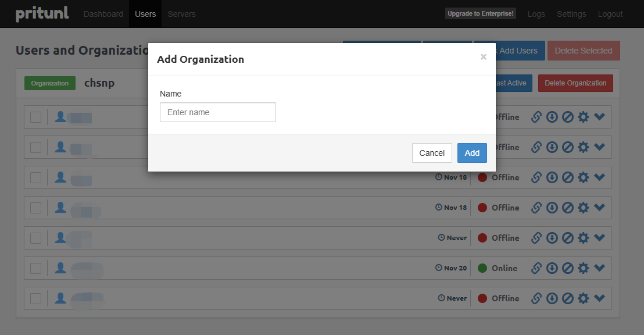
Task: Click the organization Name input field
Action: 218,112
